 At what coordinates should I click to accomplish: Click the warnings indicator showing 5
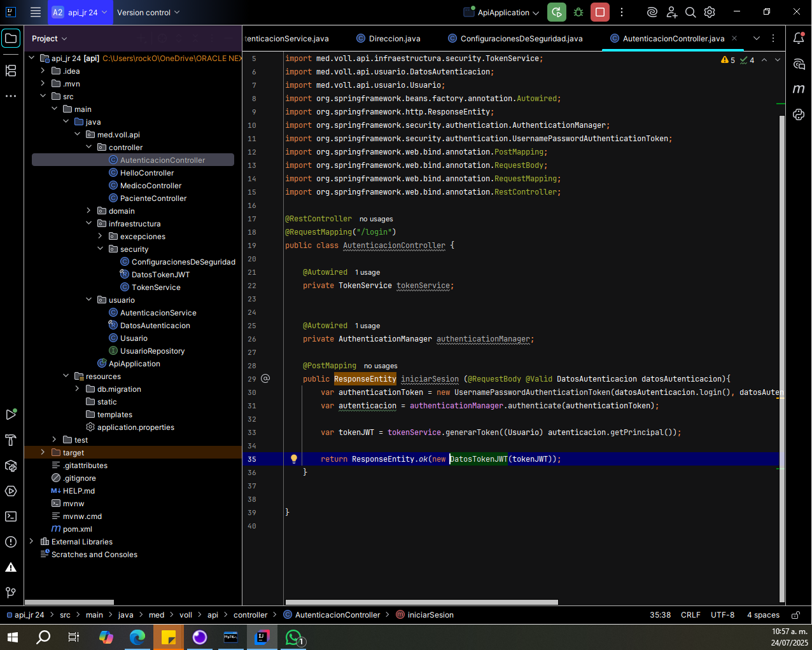coord(728,60)
